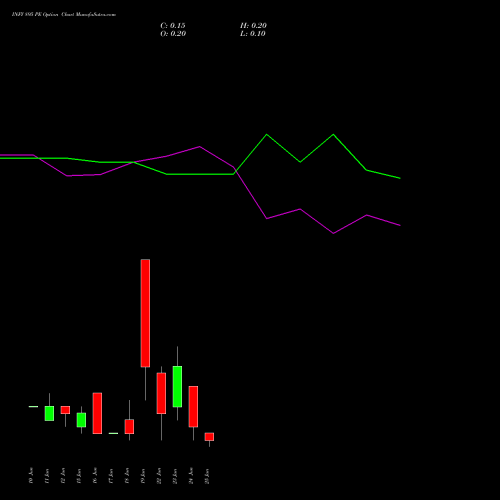Click the green candle for 11 Jan

49,413
